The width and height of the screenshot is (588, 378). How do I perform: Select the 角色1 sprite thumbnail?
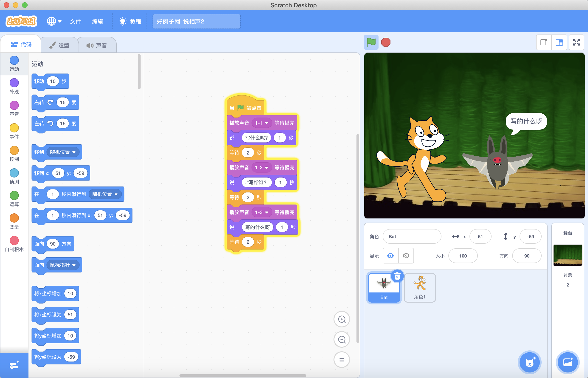point(420,288)
